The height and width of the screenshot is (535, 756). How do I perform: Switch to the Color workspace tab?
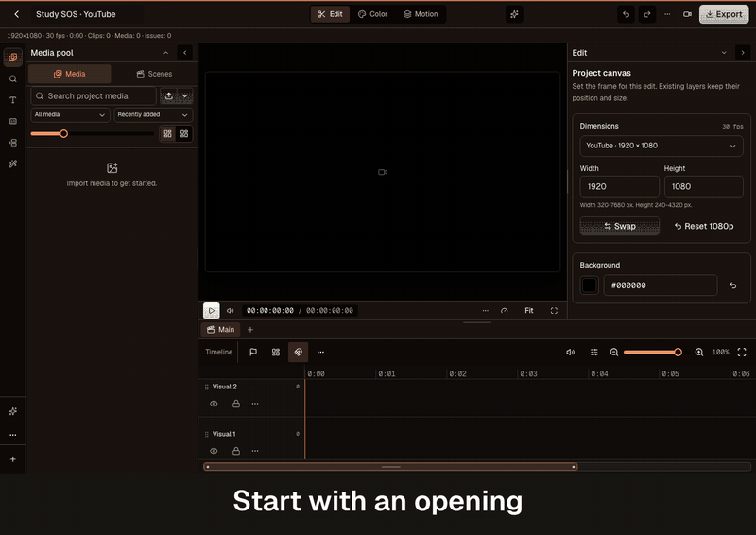[x=372, y=14]
